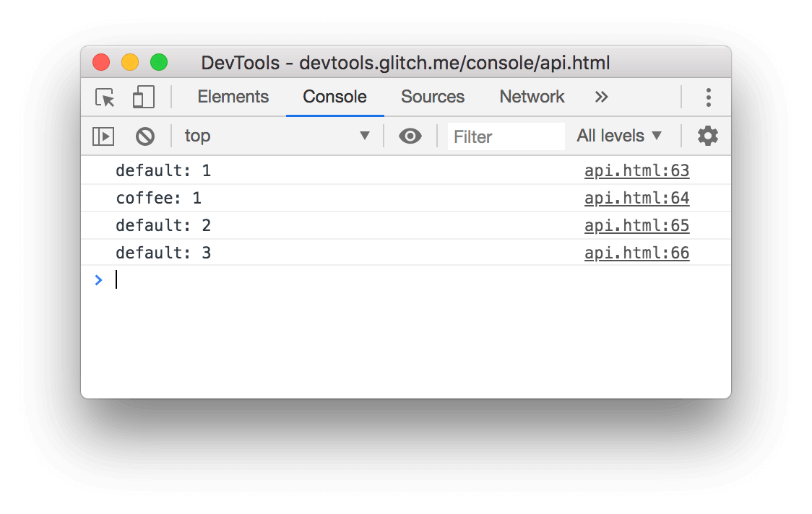Clear console with the ban icon
The width and height of the screenshot is (812, 514).
point(145,136)
